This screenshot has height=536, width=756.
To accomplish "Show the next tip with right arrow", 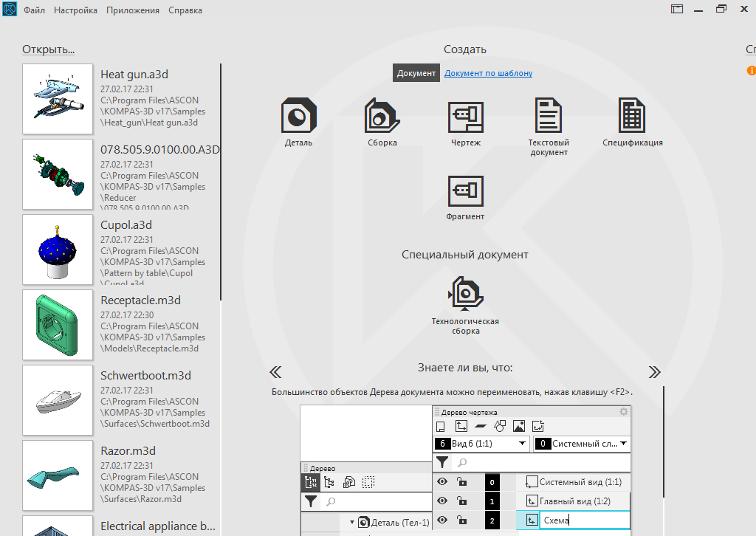I will click(x=654, y=371).
